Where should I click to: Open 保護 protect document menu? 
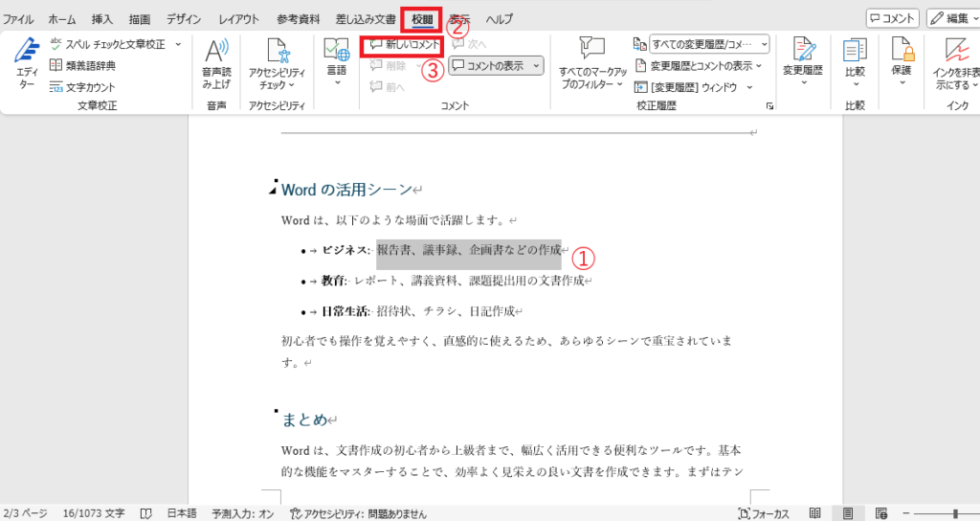[x=902, y=61]
